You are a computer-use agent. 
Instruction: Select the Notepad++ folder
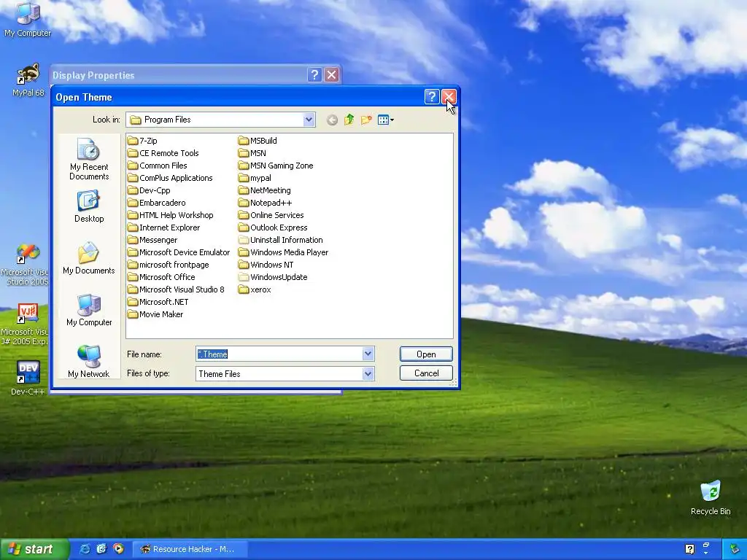pos(266,203)
